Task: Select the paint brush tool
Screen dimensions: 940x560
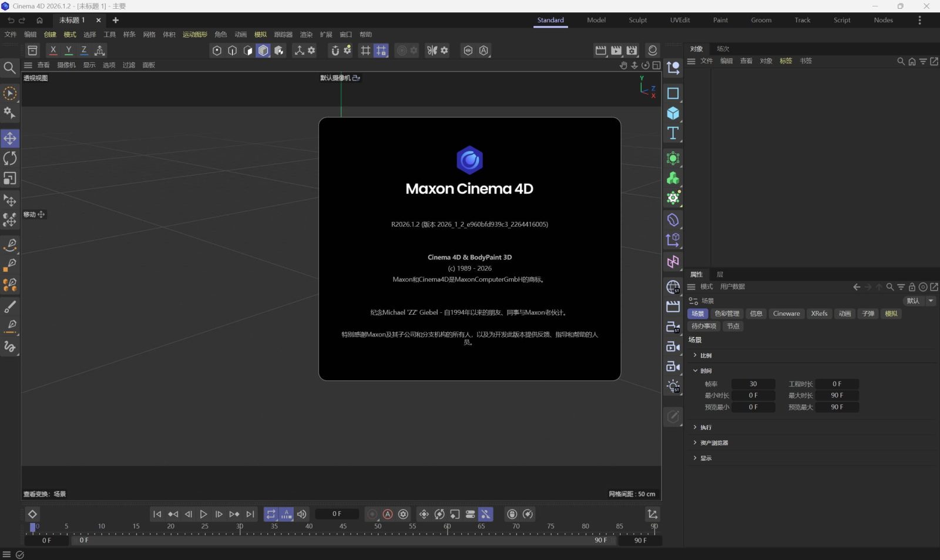Action: (10, 307)
